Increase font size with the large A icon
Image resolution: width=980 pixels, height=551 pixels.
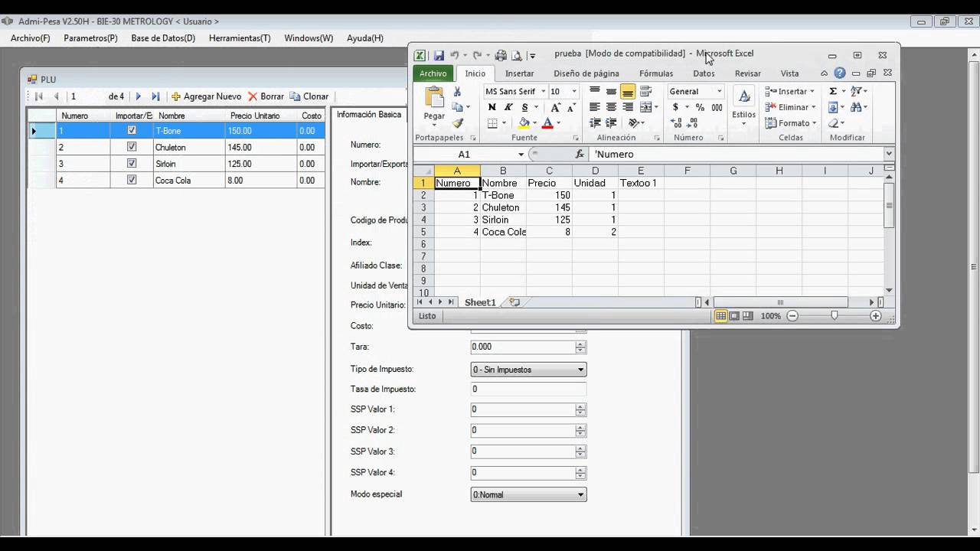tap(556, 107)
